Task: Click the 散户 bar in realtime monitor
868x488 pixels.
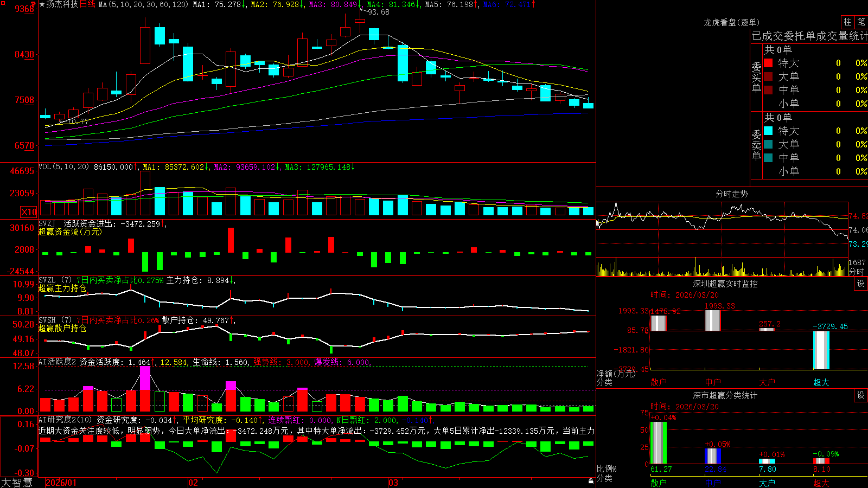Action: click(658, 323)
